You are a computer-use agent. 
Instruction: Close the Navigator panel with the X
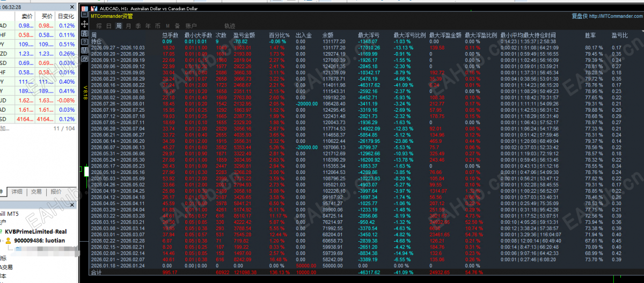coord(72,205)
